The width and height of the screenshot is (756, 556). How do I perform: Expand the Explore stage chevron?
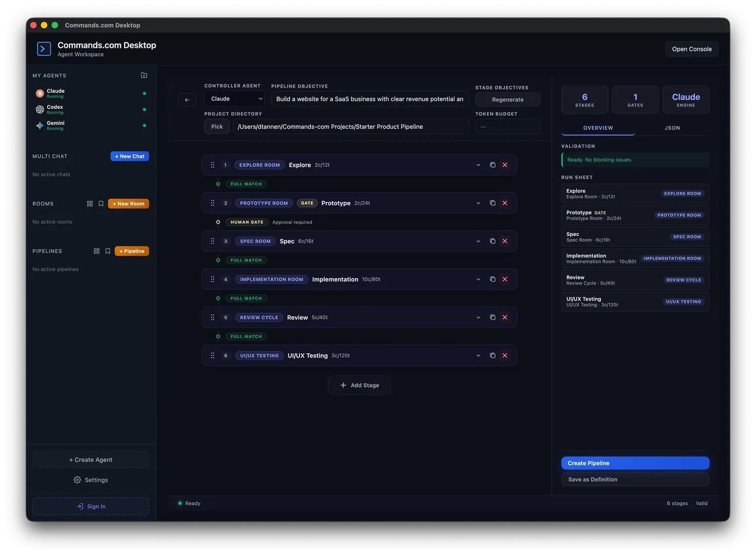click(478, 165)
